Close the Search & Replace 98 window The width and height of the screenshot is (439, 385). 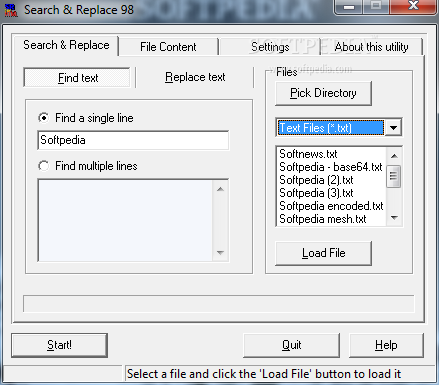click(413, 7)
